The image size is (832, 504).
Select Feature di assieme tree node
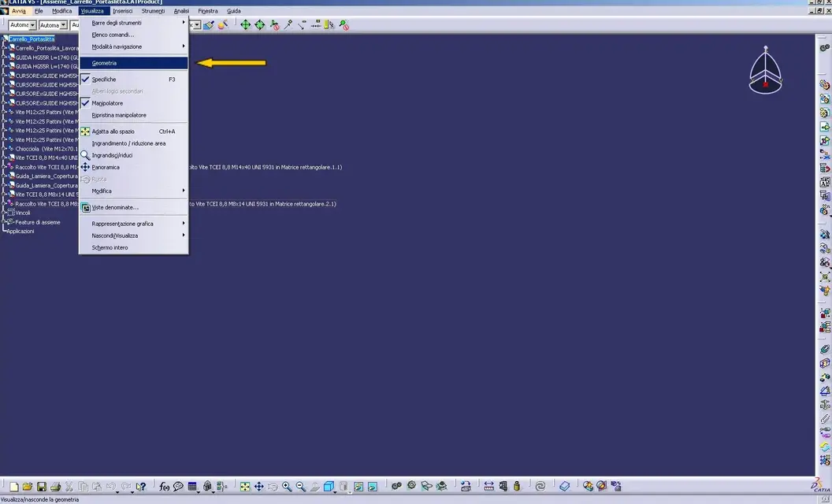(x=38, y=222)
